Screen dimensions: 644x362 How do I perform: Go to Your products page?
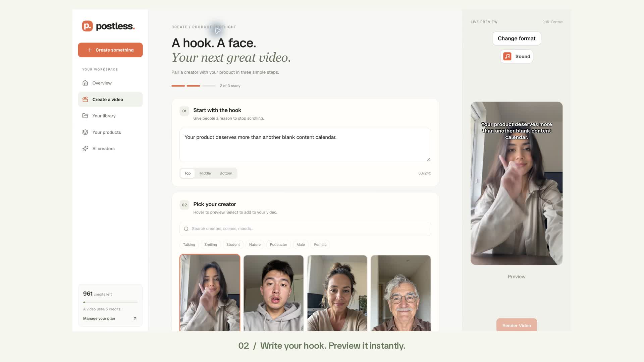[x=110, y=132]
